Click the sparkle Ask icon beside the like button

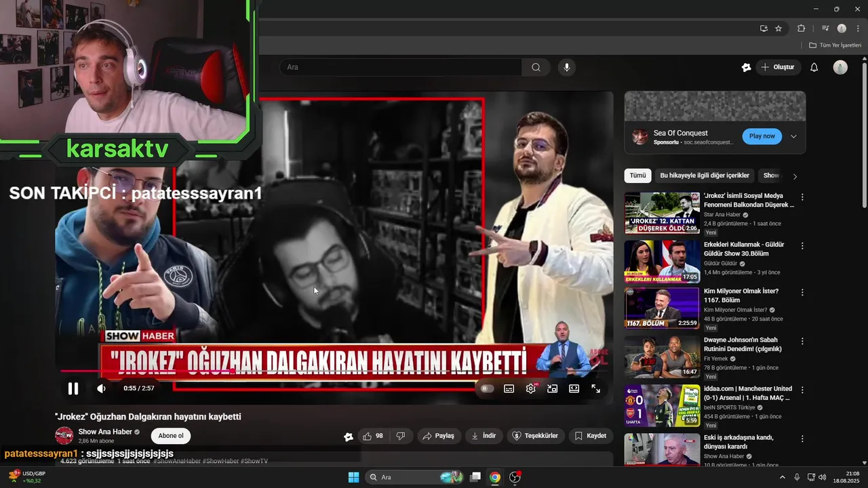(349, 436)
